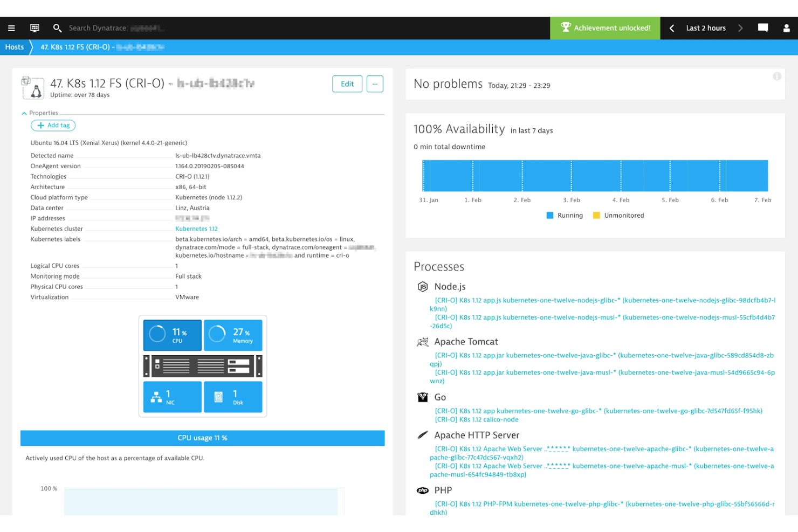Viewport: 798px width, 532px height.
Task: Open the Achievement unlocked notification
Action: (x=605, y=28)
